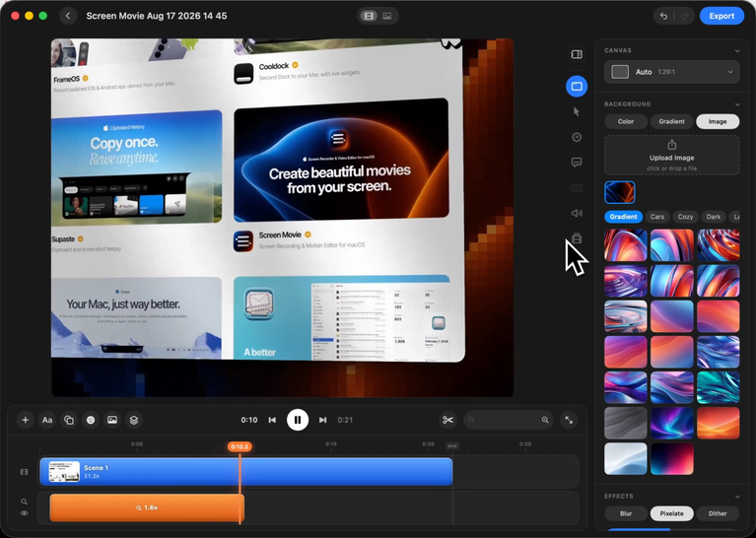Select the Image background tab
The image size is (756, 538).
(718, 121)
